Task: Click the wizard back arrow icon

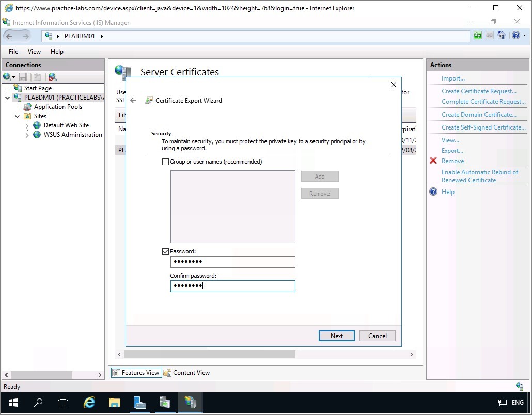Action: (x=133, y=101)
